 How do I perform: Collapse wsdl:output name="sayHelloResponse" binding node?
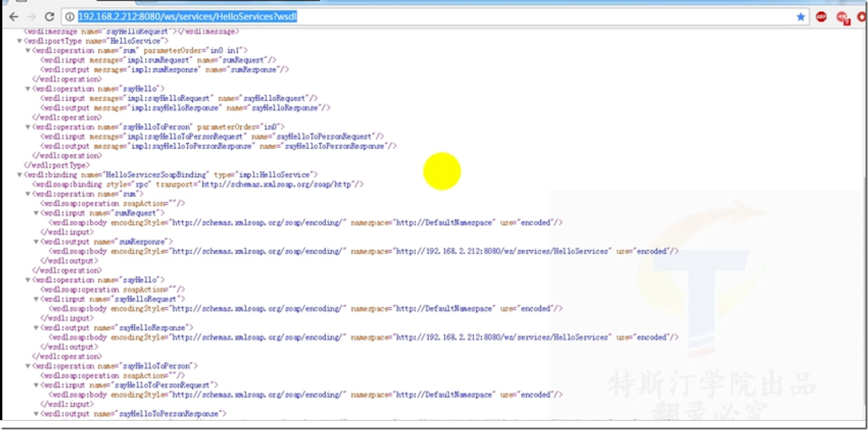35,328
